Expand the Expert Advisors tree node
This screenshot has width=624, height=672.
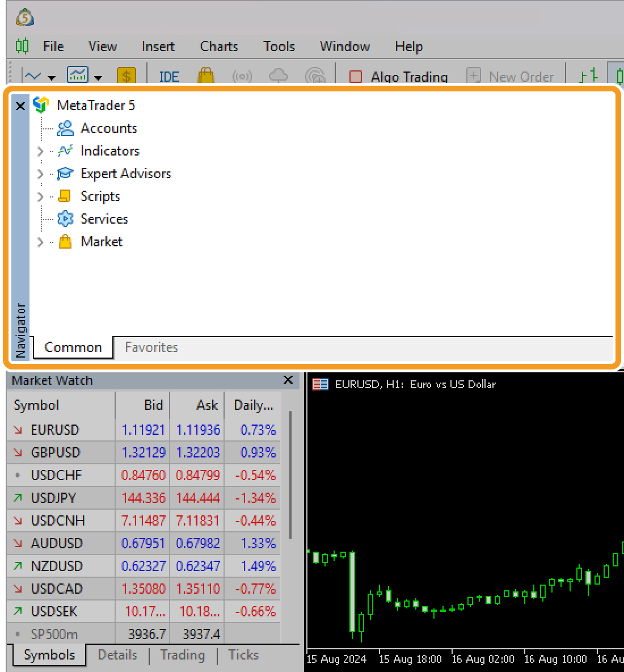coord(40,174)
